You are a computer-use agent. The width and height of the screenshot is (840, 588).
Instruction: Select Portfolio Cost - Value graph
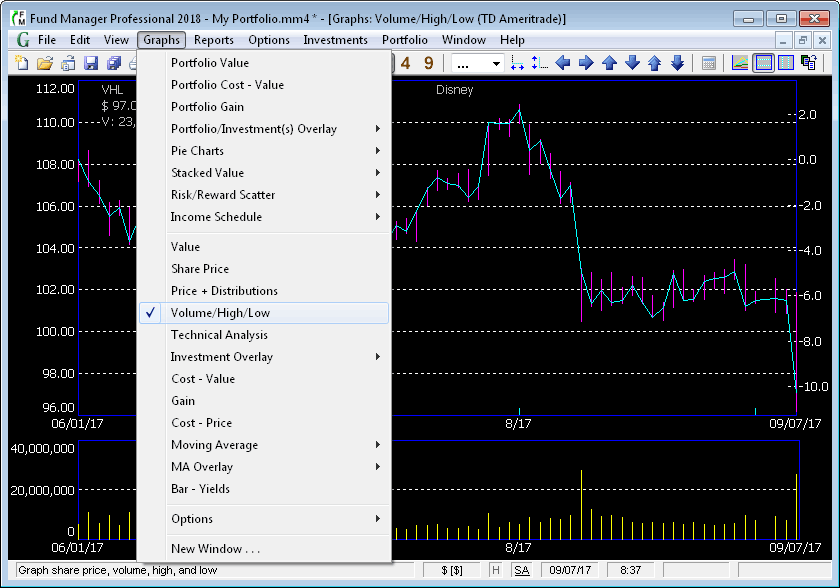click(264, 85)
